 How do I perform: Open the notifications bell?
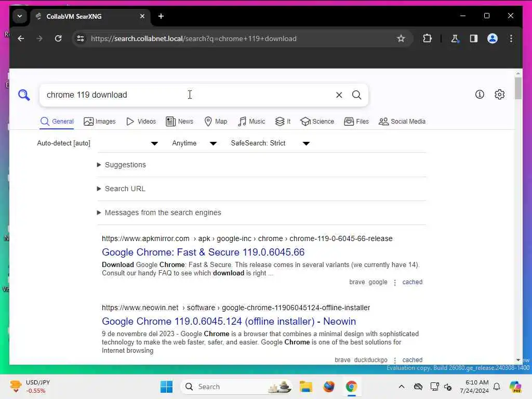tap(497, 387)
